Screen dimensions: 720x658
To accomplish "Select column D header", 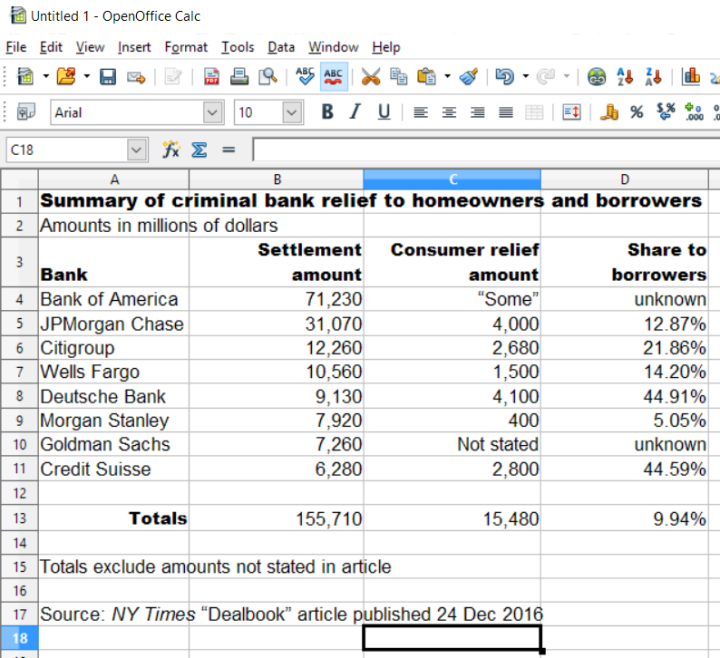I will click(x=624, y=179).
